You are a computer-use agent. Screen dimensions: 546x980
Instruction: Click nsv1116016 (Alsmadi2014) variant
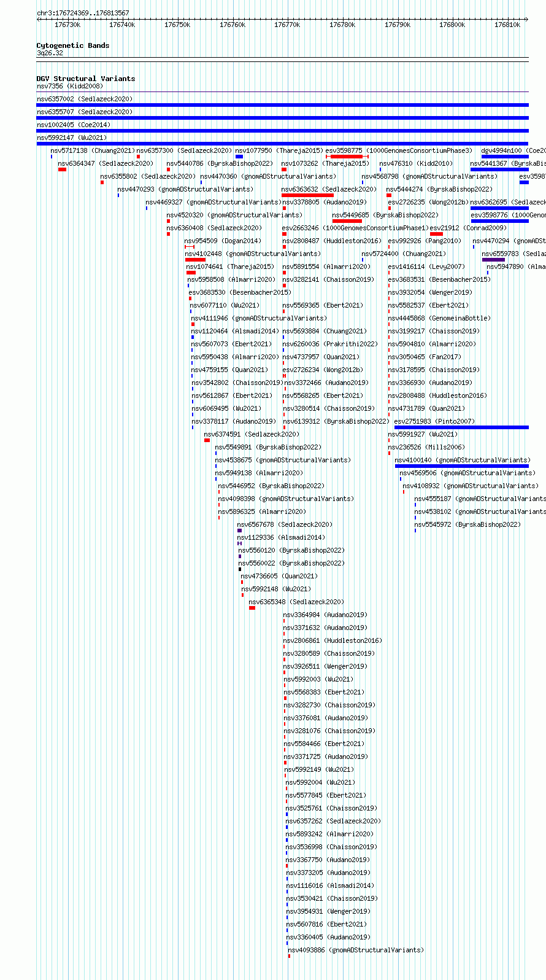coord(330,886)
